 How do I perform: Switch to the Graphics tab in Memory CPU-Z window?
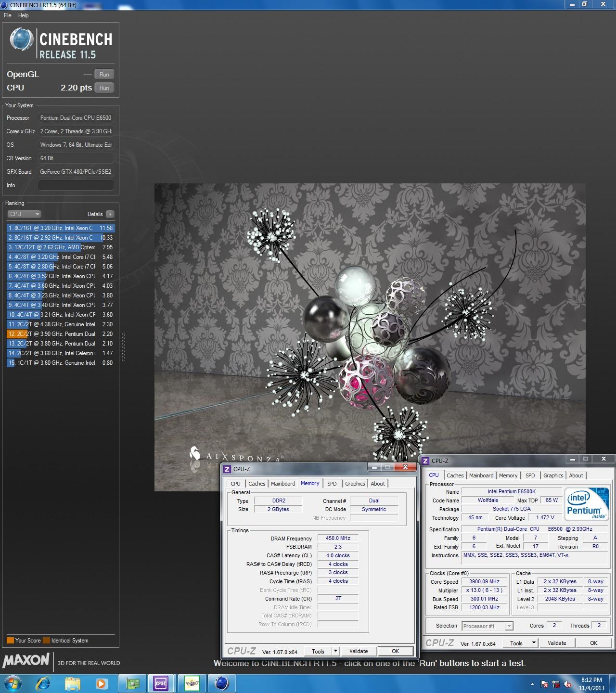click(355, 484)
